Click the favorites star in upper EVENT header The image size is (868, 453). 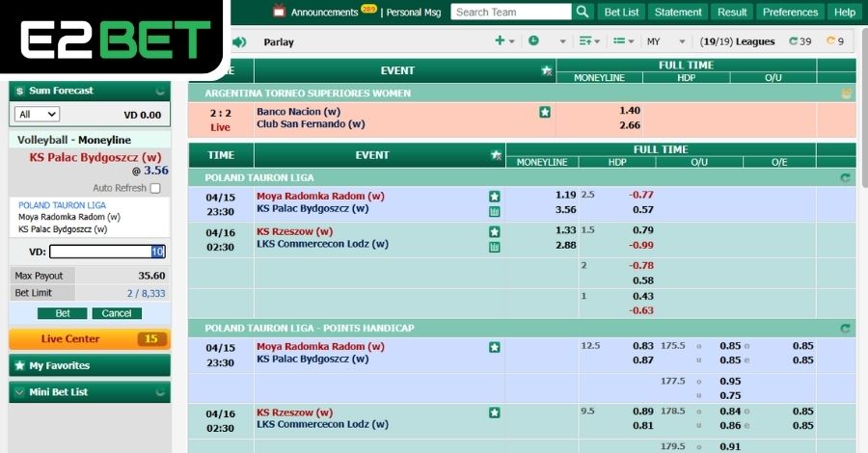tap(547, 70)
